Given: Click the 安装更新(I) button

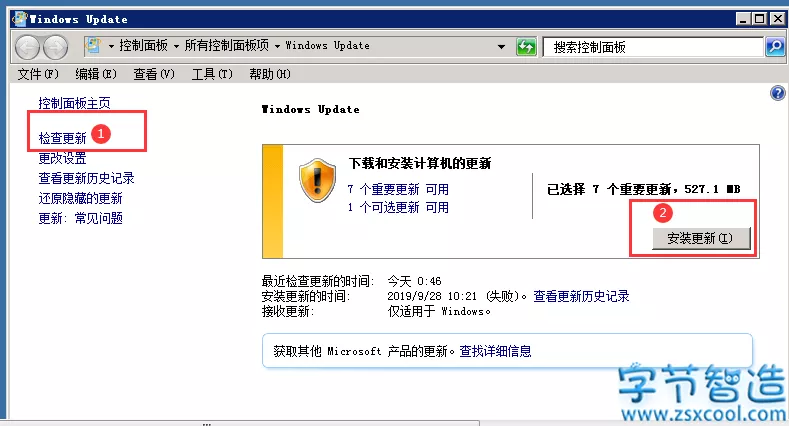Looking at the screenshot, I should (701, 238).
